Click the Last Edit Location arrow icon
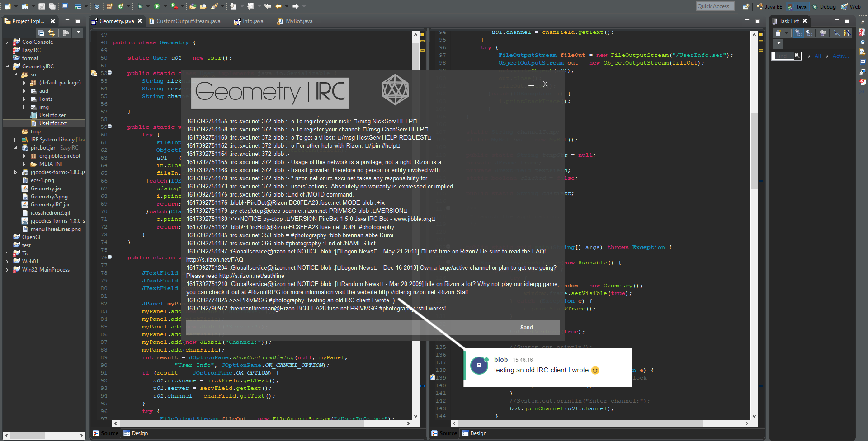 [268, 6]
